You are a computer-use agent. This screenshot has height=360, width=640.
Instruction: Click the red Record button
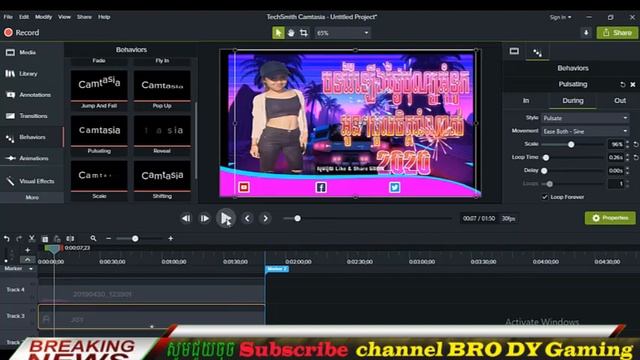pyautogui.click(x=22, y=33)
